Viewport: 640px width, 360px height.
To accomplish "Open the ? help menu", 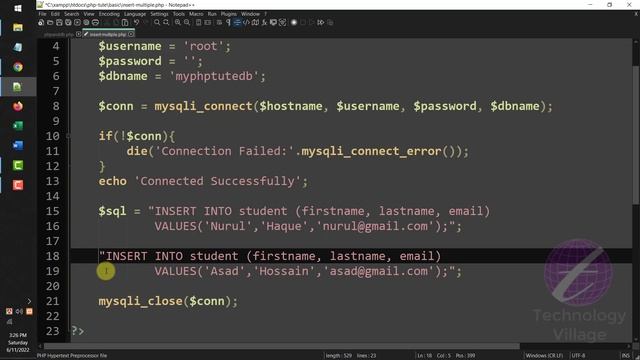I will click(265, 14).
